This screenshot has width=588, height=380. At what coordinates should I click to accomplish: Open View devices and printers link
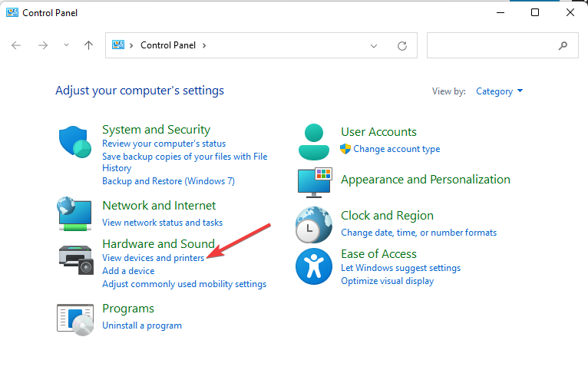tap(153, 259)
